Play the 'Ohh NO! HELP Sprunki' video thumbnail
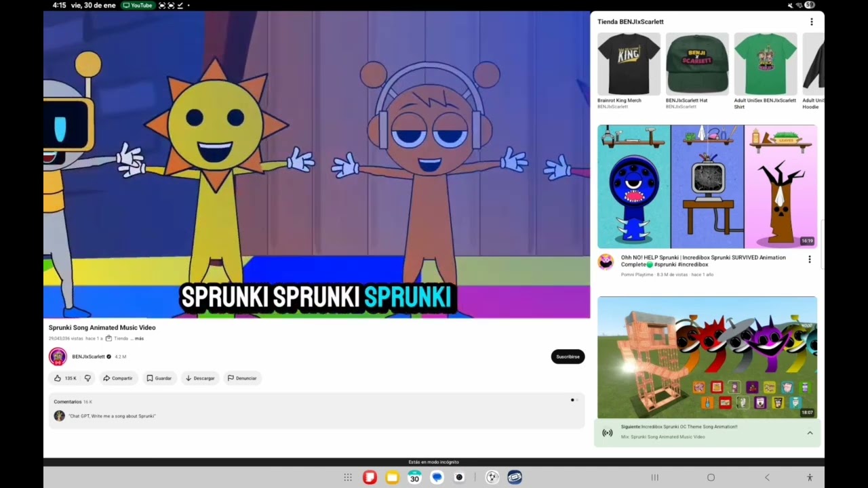 click(x=707, y=186)
